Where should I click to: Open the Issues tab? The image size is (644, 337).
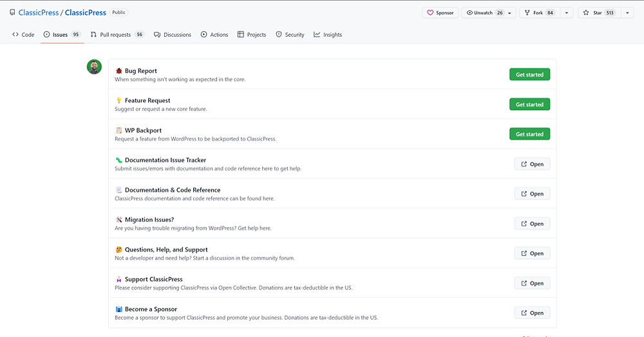62,35
